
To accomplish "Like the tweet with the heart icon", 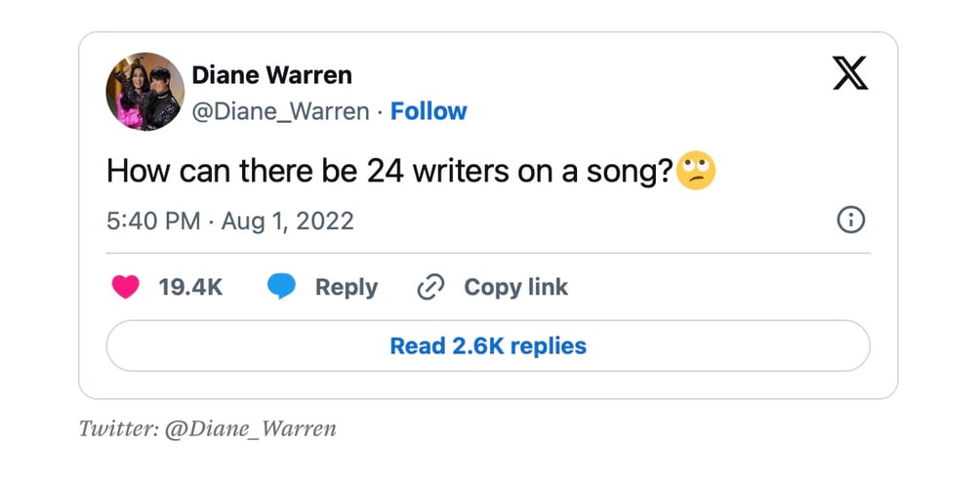I will tap(125, 287).
